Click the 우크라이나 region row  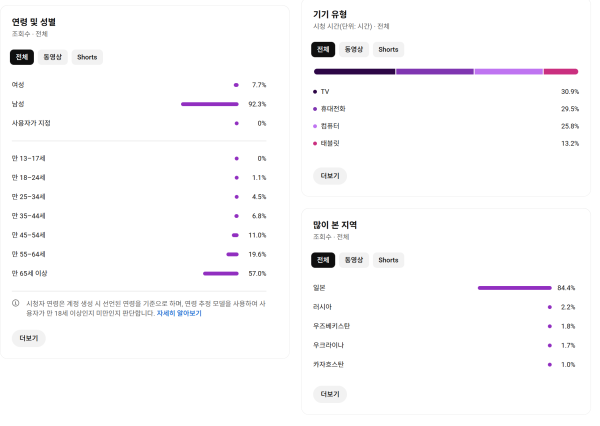pos(444,345)
